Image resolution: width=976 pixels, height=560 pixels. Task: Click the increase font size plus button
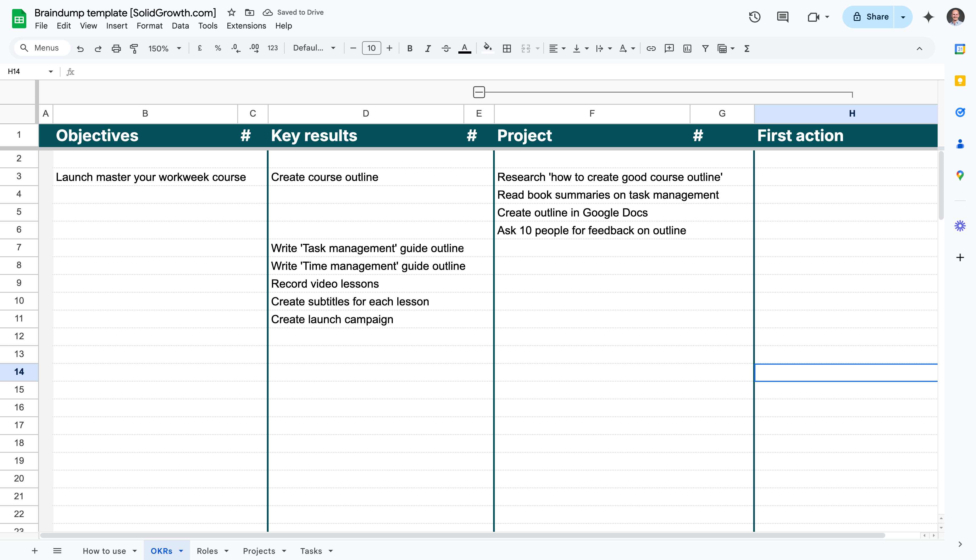(x=389, y=48)
